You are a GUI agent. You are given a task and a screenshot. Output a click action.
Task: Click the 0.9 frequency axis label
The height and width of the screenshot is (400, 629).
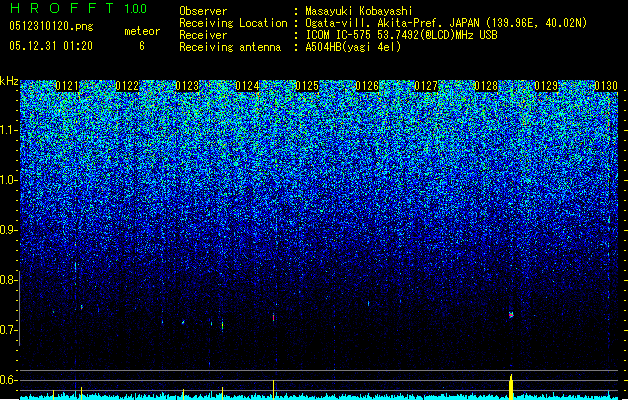pyautogui.click(x=9, y=230)
